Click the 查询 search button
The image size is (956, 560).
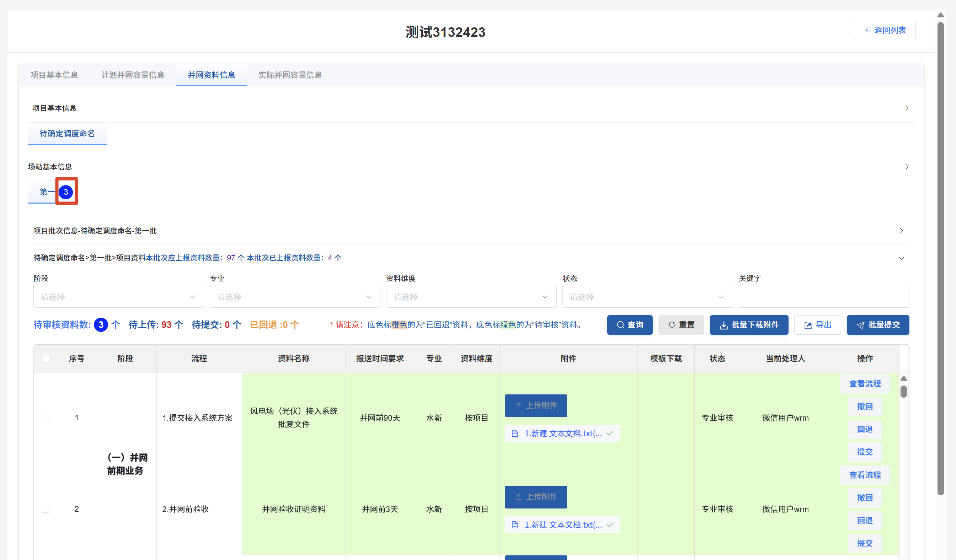(630, 325)
